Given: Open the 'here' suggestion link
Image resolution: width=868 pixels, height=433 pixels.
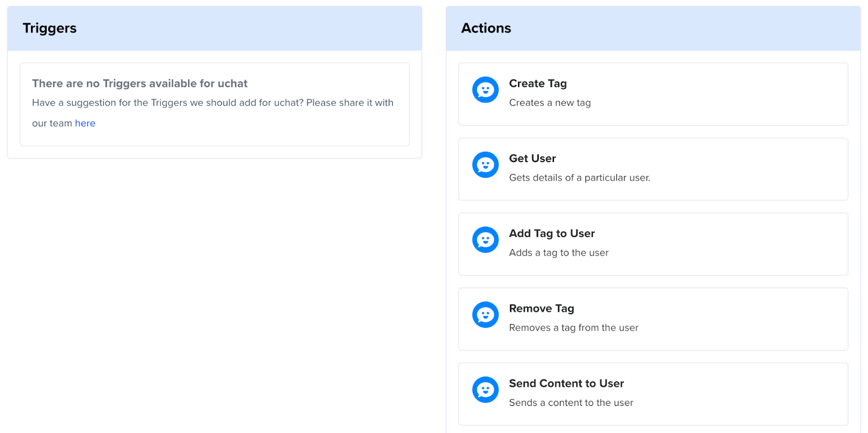Looking at the screenshot, I should tap(85, 124).
